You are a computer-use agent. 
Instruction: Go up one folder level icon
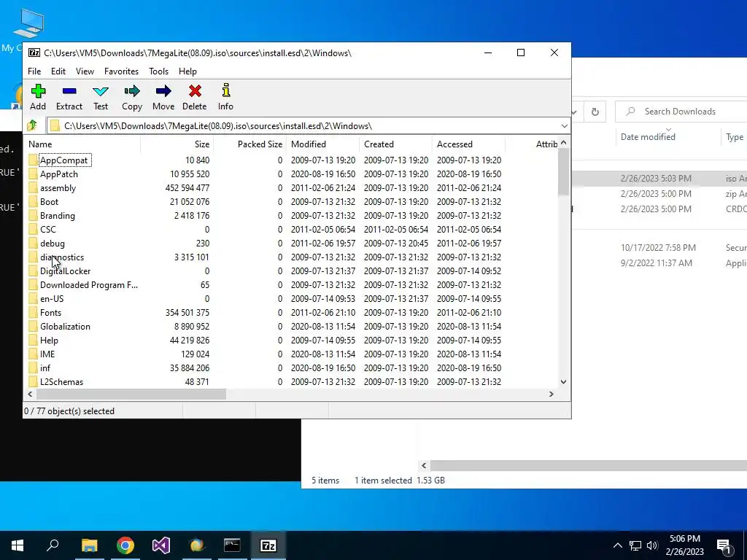pos(32,125)
